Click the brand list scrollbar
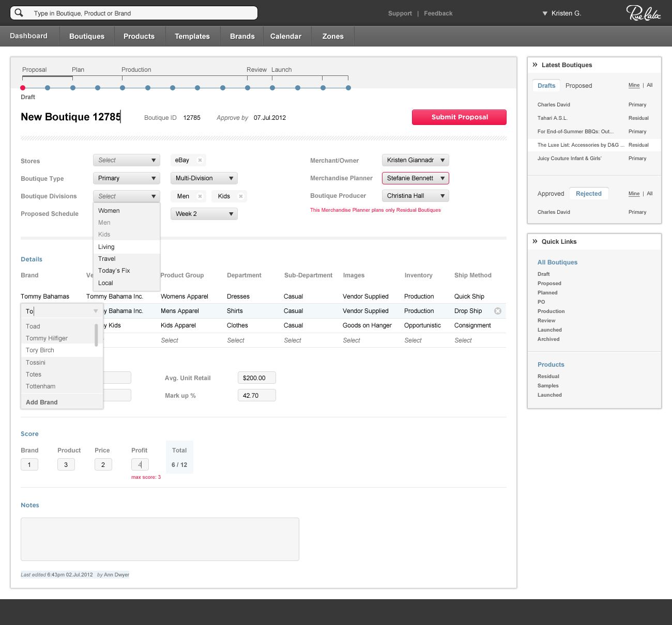 (x=96, y=335)
